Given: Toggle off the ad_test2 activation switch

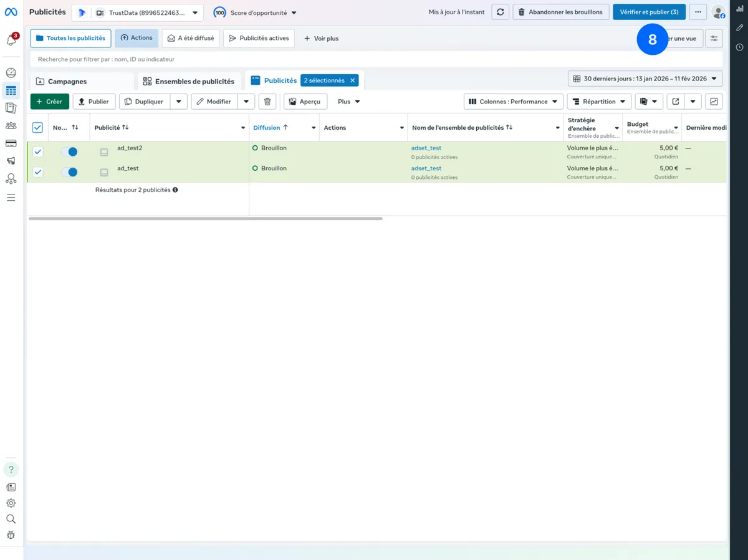Looking at the screenshot, I should [x=70, y=151].
